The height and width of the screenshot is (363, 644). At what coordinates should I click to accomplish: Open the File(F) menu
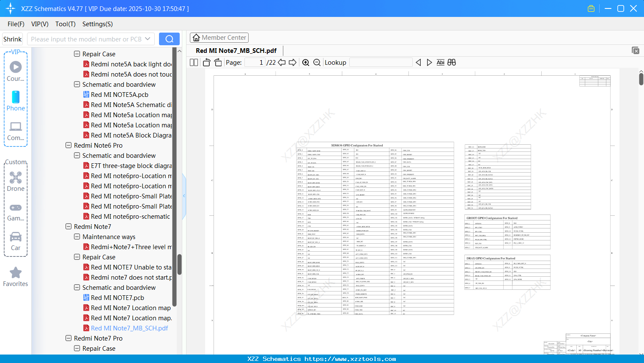tap(16, 24)
